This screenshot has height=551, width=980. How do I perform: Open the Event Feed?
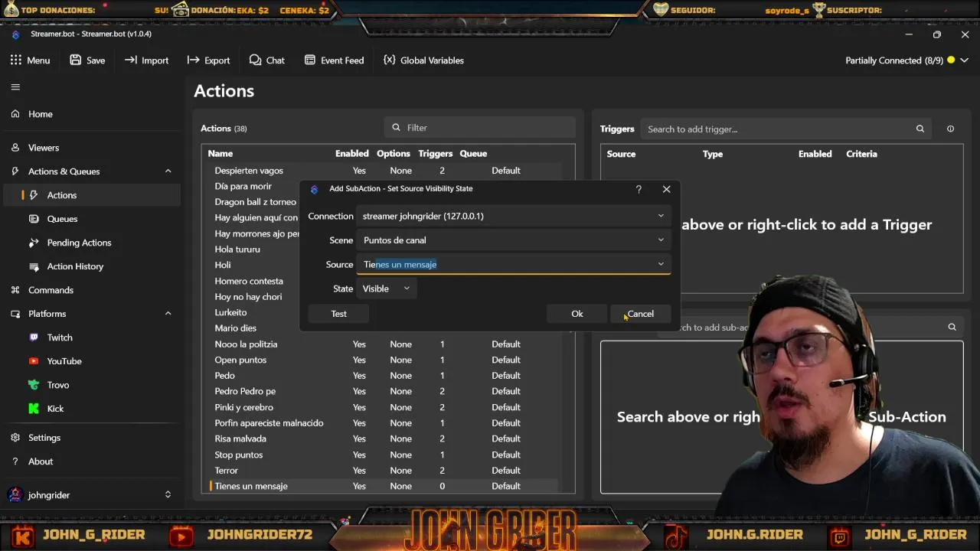pyautogui.click(x=334, y=60)
